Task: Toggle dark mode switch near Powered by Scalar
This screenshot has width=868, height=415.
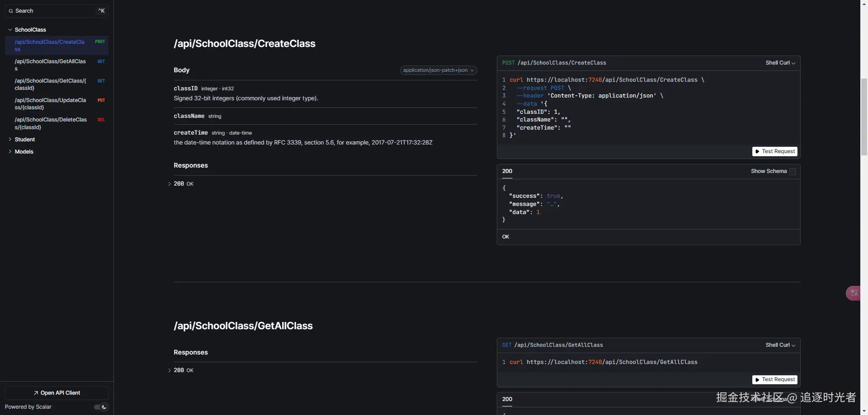Action: coord(101,407)
